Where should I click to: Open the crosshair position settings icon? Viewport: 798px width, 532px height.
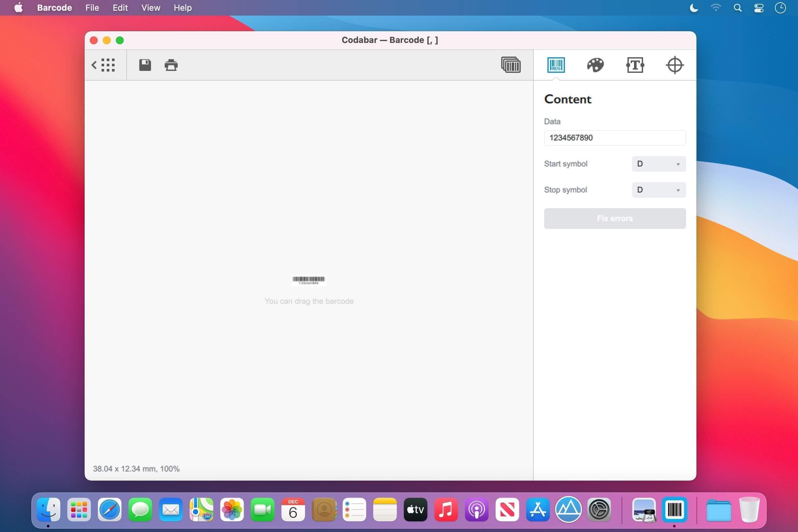pos(674,65)
